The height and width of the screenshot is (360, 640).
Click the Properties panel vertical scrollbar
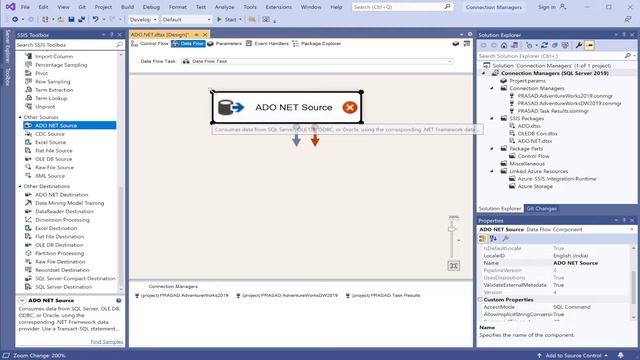633,288
